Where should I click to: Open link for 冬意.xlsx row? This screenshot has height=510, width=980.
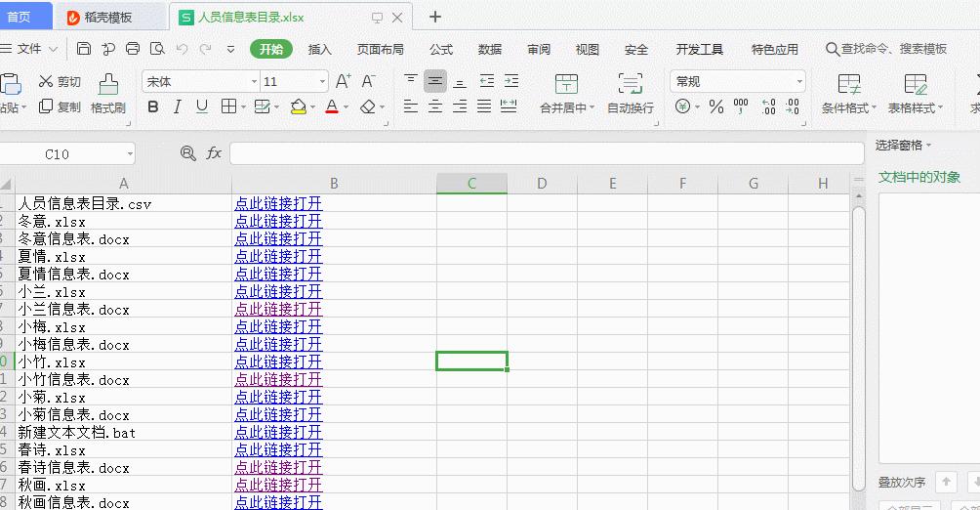coord(278,221)
